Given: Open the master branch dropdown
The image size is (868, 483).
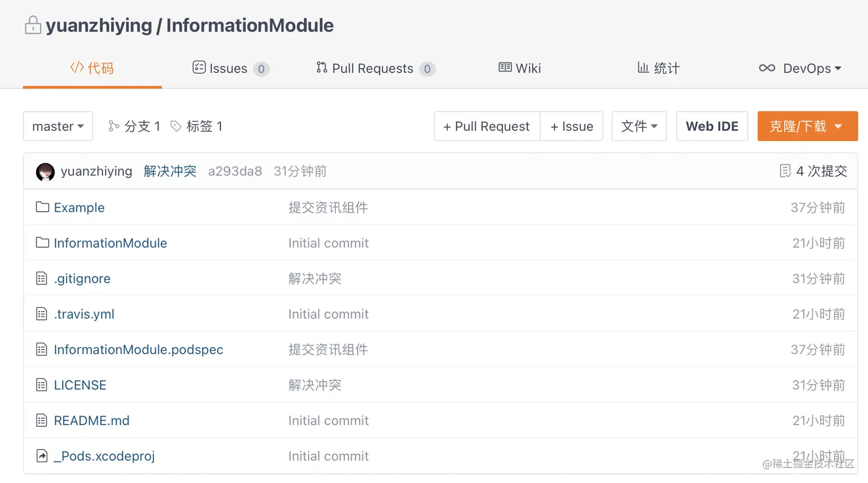Looking at the screenshot, I should click(58, 126).
